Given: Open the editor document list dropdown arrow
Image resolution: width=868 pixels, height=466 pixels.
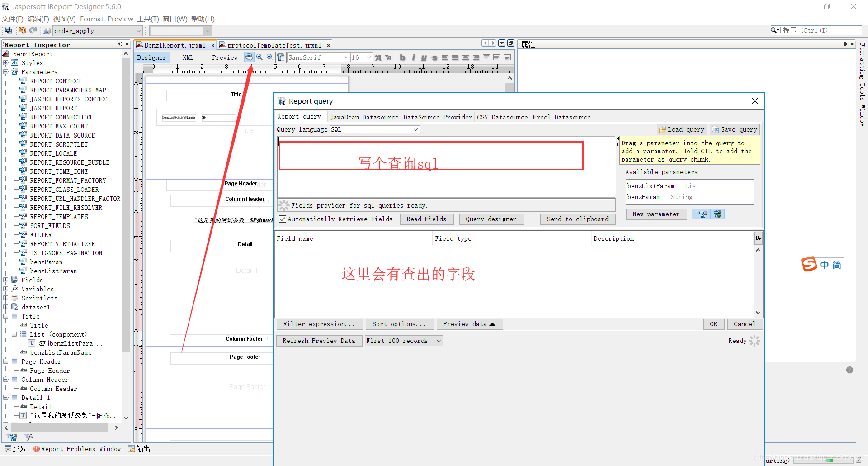Looking at the screenshot, I should (x=502, y=43).
